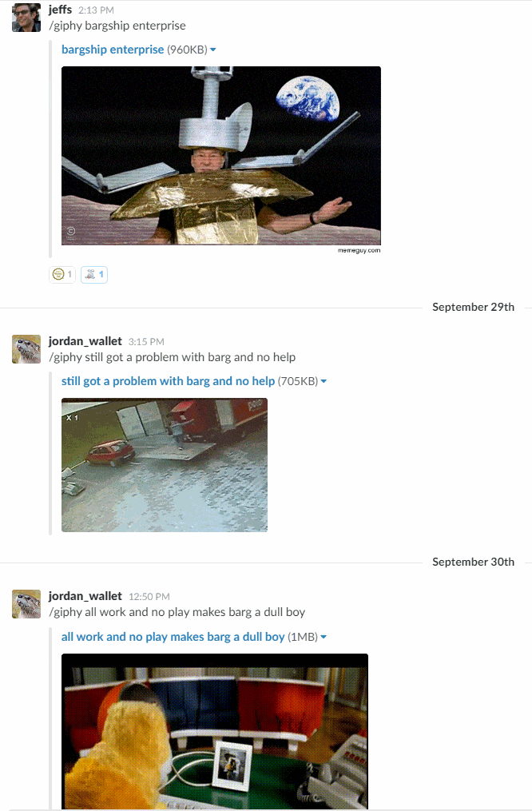Click jordan_wallet username at 12:50 PM

click(85, 596)
